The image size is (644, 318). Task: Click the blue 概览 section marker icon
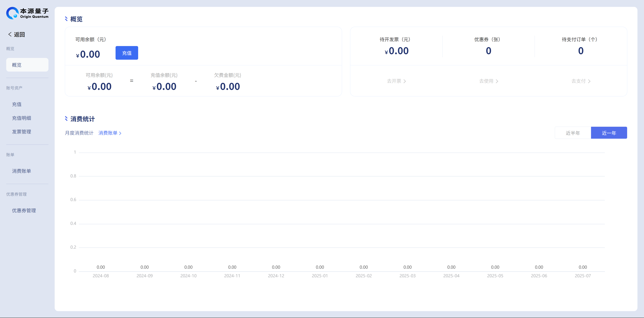(x=66, y=19)
